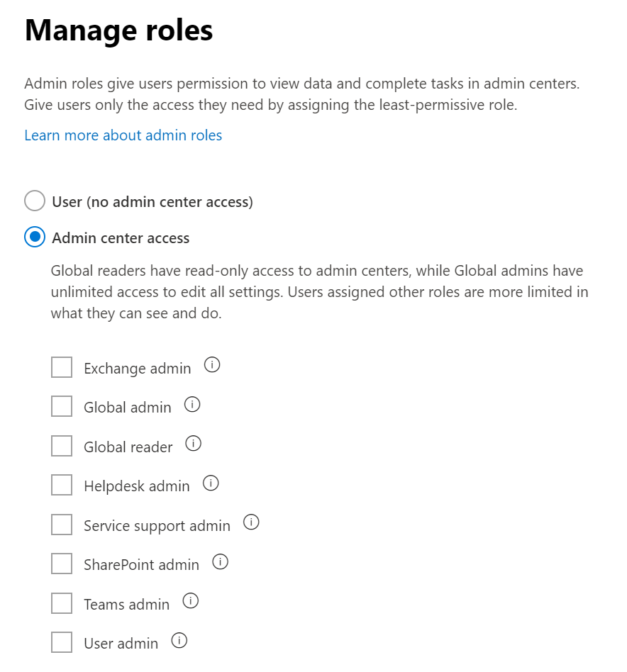
Task: Click the Teams admin info icon
Action: pyautogui.click(x=191, y=602)
